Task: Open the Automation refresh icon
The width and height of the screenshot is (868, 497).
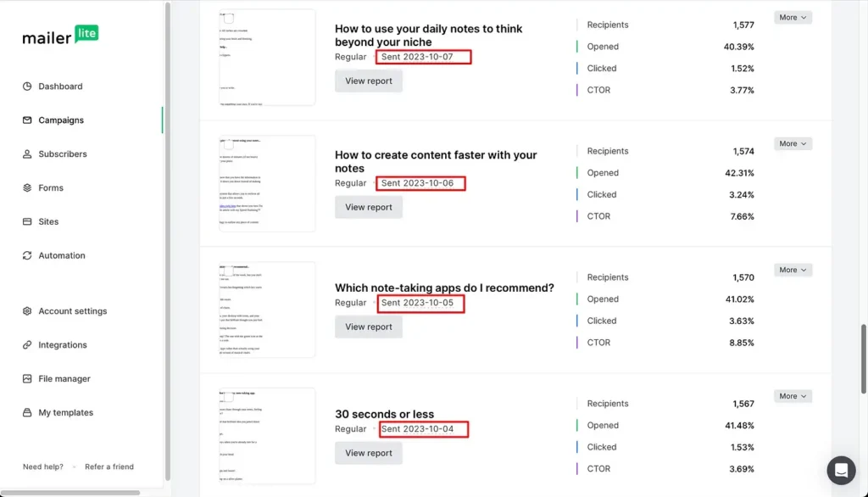Action: coord(27,255)
